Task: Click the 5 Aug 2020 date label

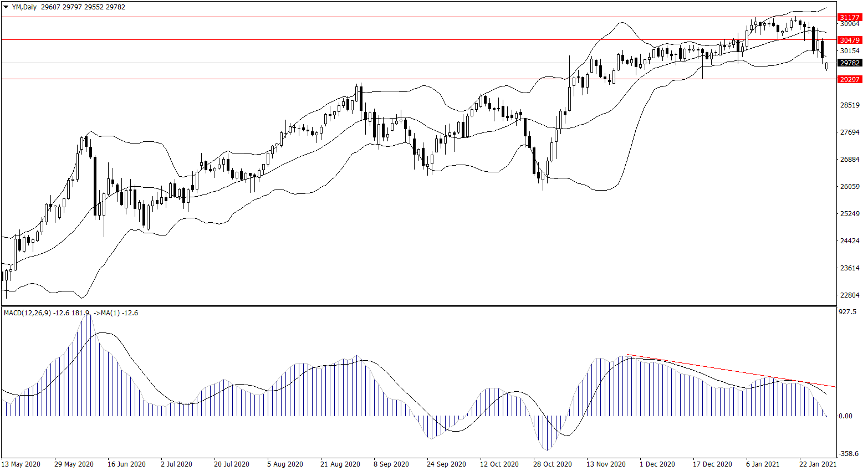Action: click(285, 464)
